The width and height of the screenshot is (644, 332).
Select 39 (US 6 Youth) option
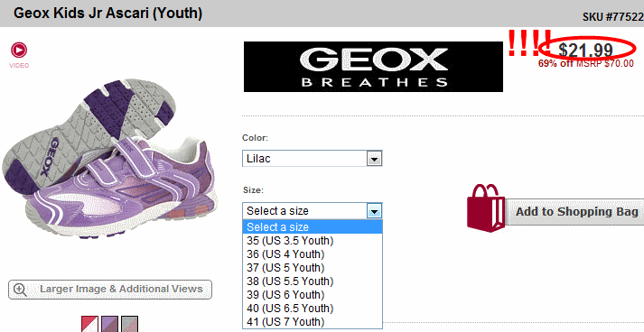(x=313, y=295)
